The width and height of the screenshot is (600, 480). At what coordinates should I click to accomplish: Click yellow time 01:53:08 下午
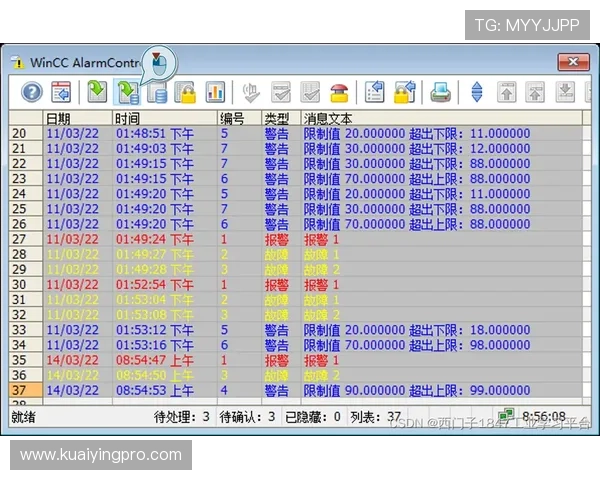point(155,315)
